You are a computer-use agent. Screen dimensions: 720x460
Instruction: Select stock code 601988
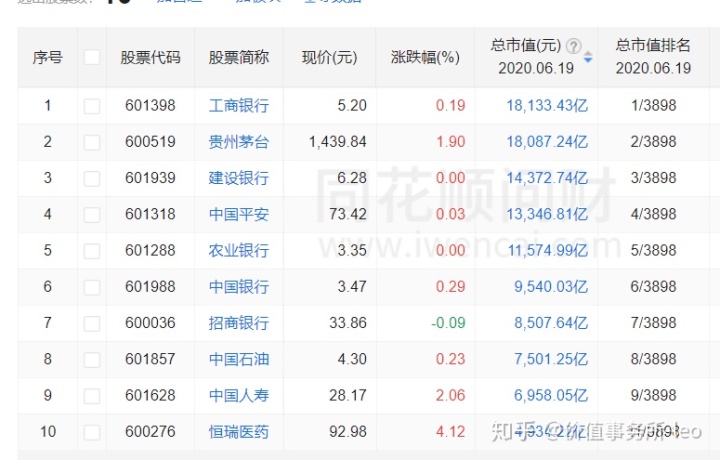[150, 287]
